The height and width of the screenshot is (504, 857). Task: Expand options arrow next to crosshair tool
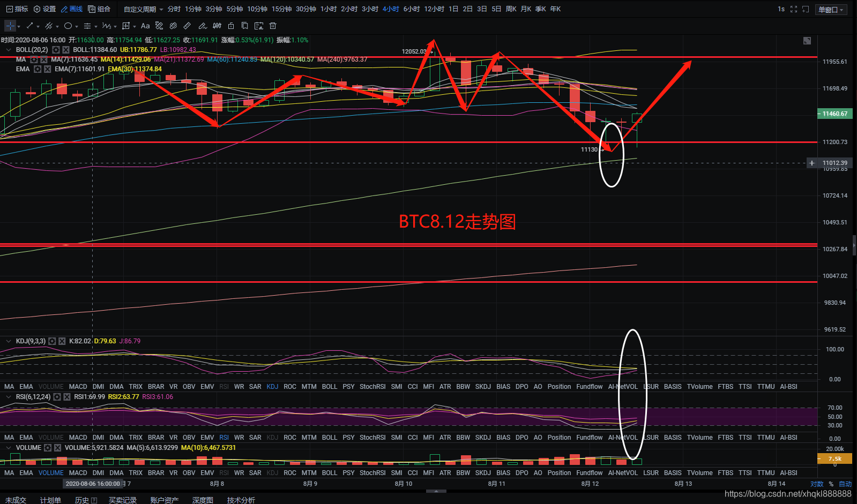19,26
